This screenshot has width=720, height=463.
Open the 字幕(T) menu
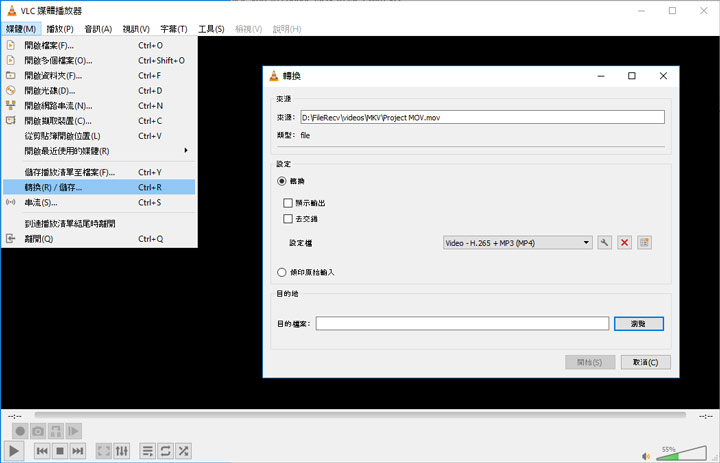click(x=174, y=29)
